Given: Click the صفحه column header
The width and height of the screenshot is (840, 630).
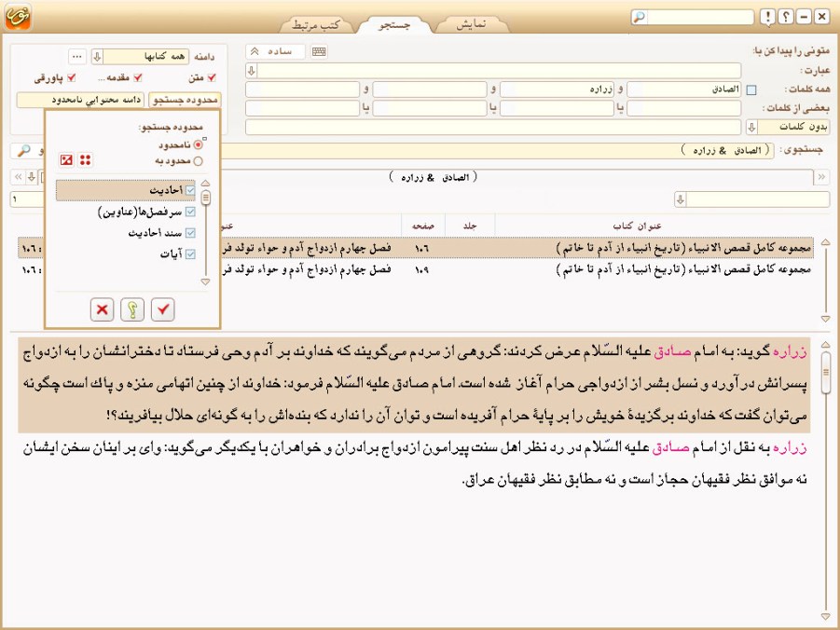Looking at the screenshot, I should 423,226.
